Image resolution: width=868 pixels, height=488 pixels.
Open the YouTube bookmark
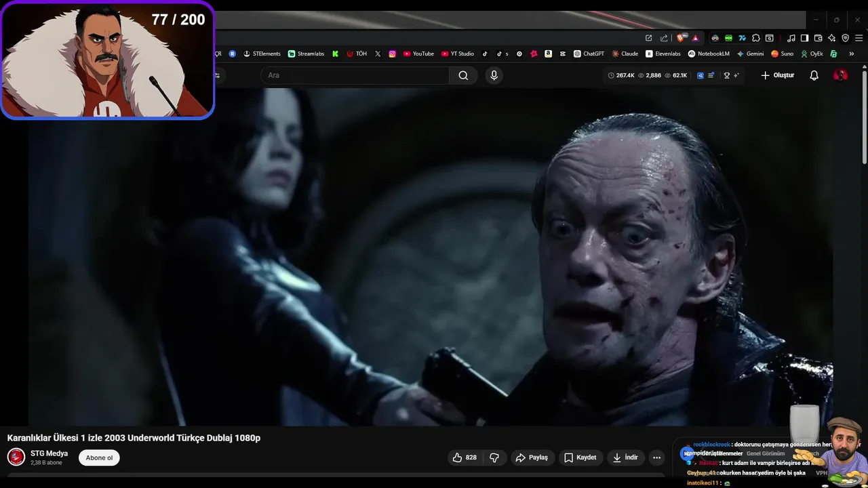[x=418, y=54]
